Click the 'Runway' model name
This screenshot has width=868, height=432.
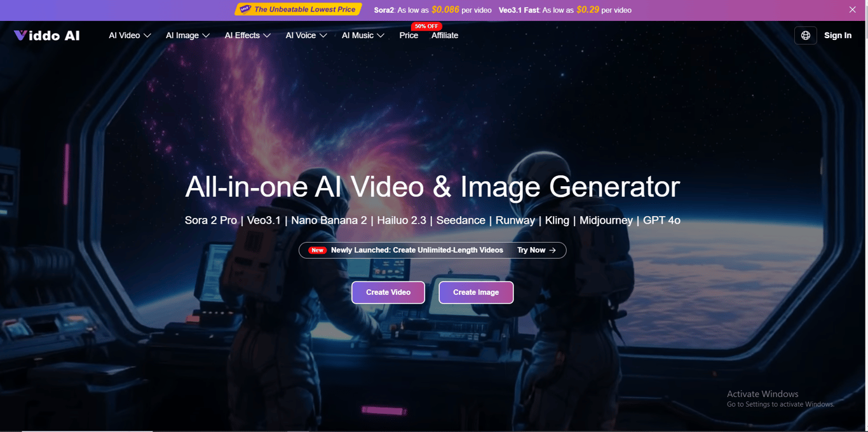coord(515,220)
